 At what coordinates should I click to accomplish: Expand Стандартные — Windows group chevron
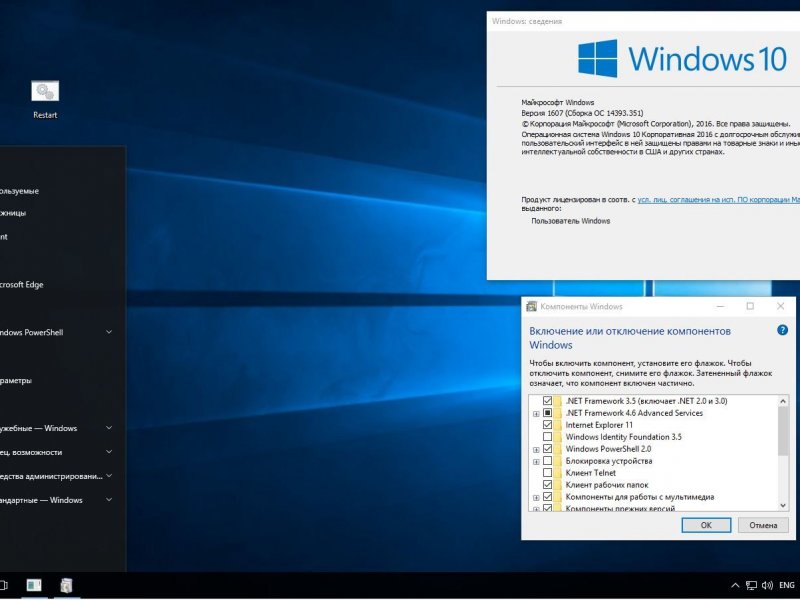(x=109, y=500)
